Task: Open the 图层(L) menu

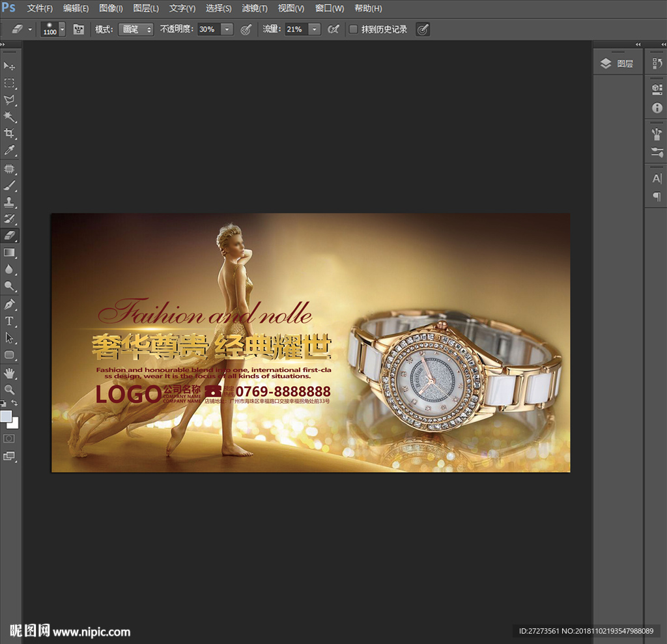Action: pyautogui.click(x=146, y=8)
